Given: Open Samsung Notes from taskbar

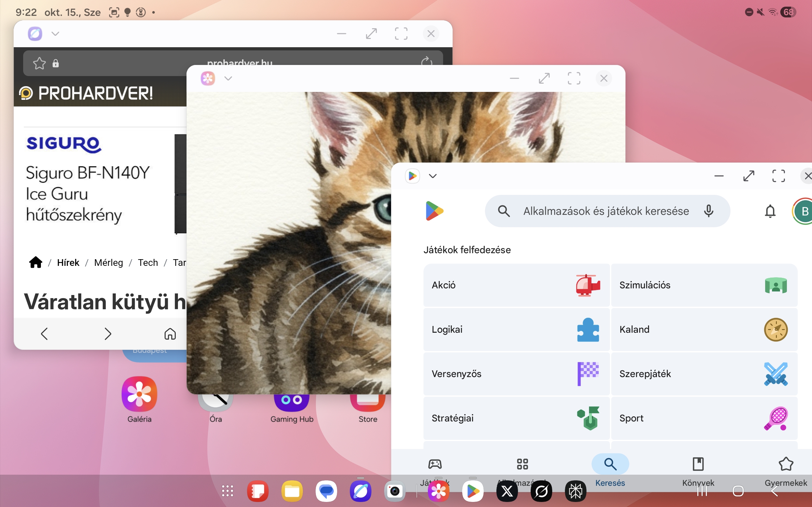Looking at the screenshot, I should tap(258, 491).
